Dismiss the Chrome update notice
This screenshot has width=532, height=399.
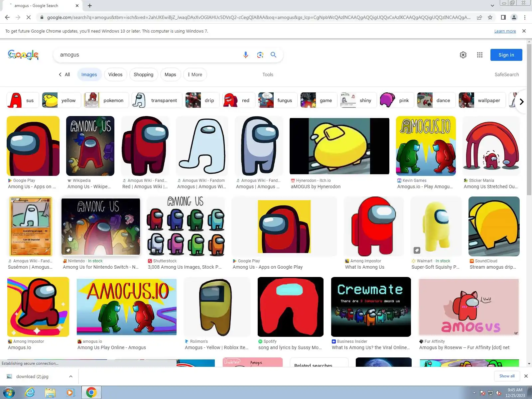tap(524, 31)
